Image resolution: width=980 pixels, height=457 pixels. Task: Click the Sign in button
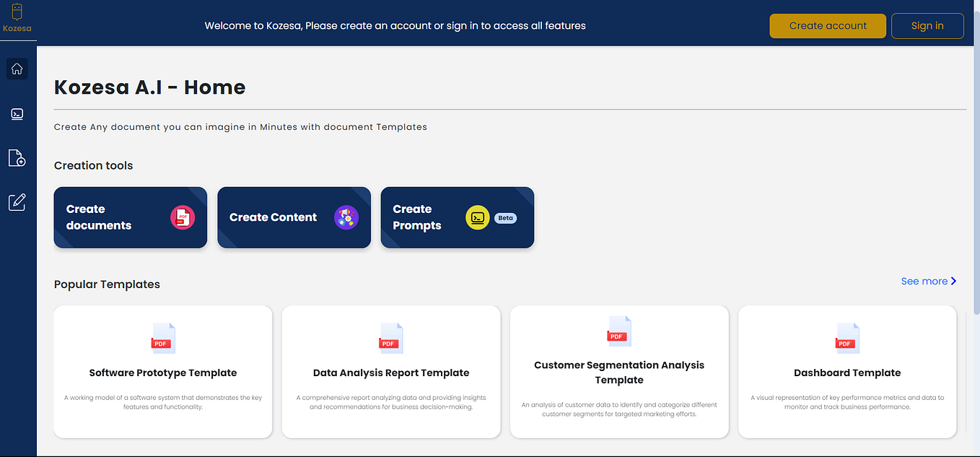[x=927, y=25]
